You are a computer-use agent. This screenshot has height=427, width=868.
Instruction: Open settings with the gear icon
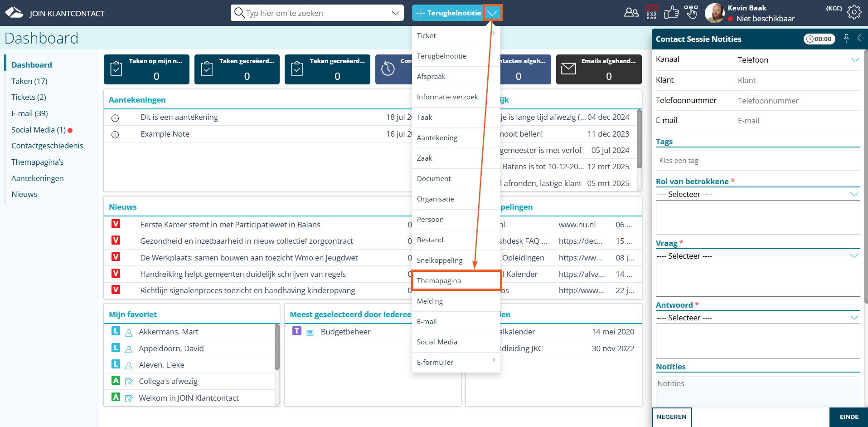[854, 12]
